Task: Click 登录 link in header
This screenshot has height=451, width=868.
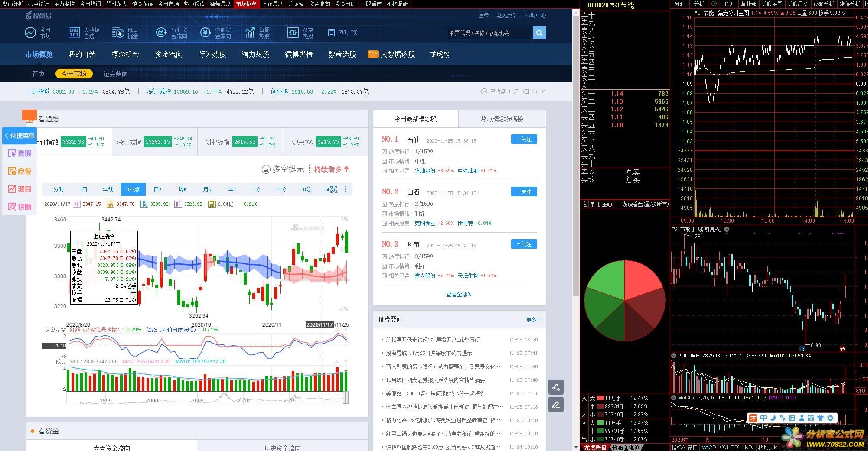Action: click(483, 15)
